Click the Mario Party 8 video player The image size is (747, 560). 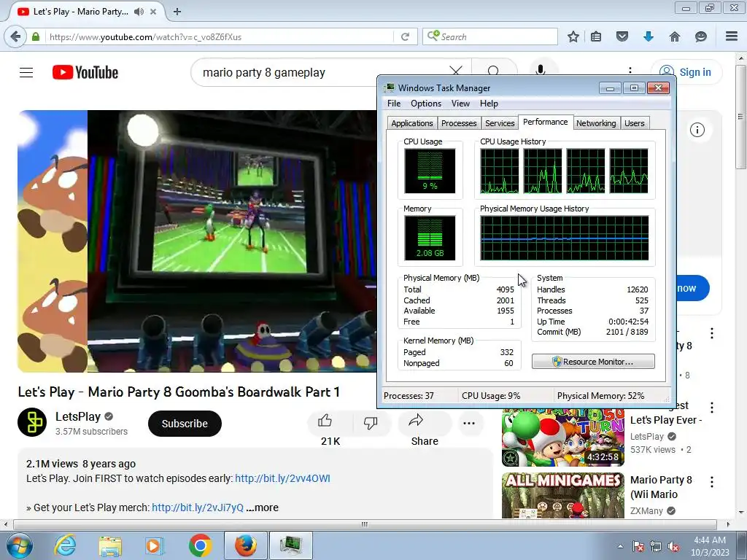197,241
